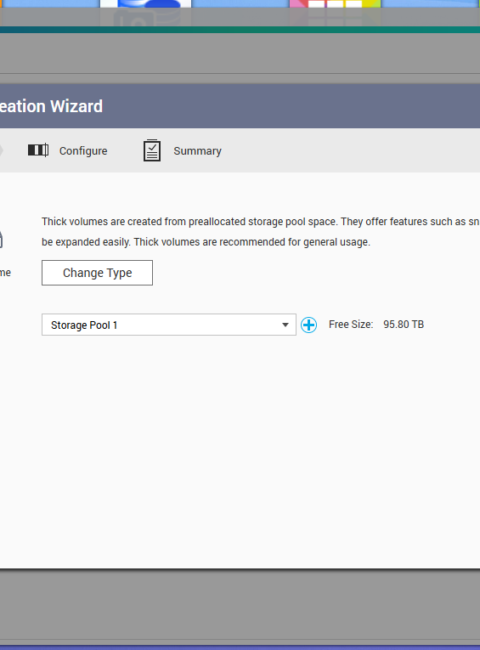Screen dimensions: 480x650
Task: Click the 95.80 TB free size value
Action: point(404,324)
